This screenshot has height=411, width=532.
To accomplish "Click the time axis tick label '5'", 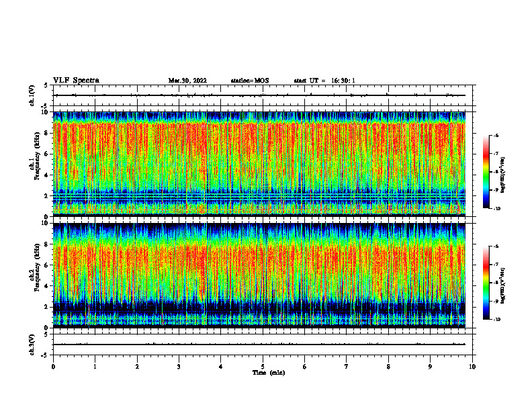I will point(263,367).
